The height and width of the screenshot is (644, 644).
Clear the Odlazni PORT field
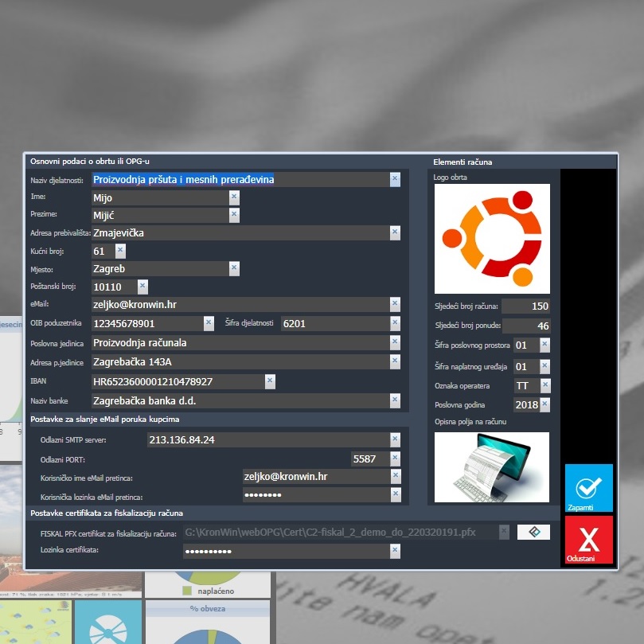pos(395,459)
